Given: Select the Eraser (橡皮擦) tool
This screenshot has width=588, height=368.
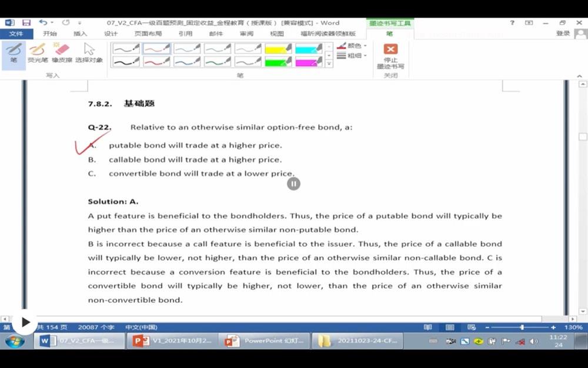Looking at the screenshot, I should coord(62,53).
